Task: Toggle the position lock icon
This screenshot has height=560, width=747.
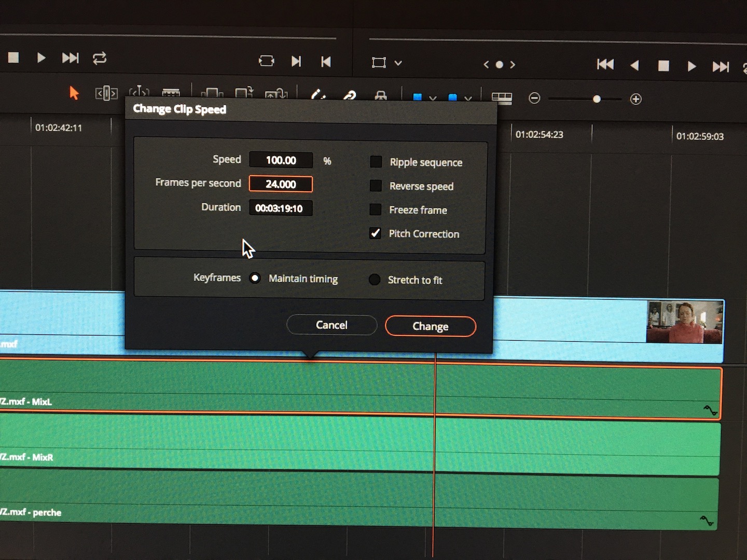Action: tap(381, 95)
